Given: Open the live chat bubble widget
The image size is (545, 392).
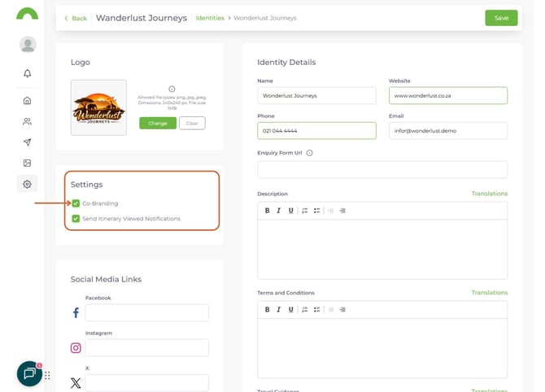Looking at the screenshot, I should [x=29, y=373].
